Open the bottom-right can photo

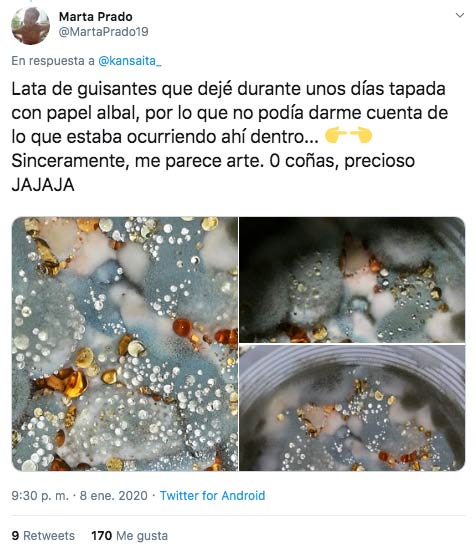pos(352,408)
